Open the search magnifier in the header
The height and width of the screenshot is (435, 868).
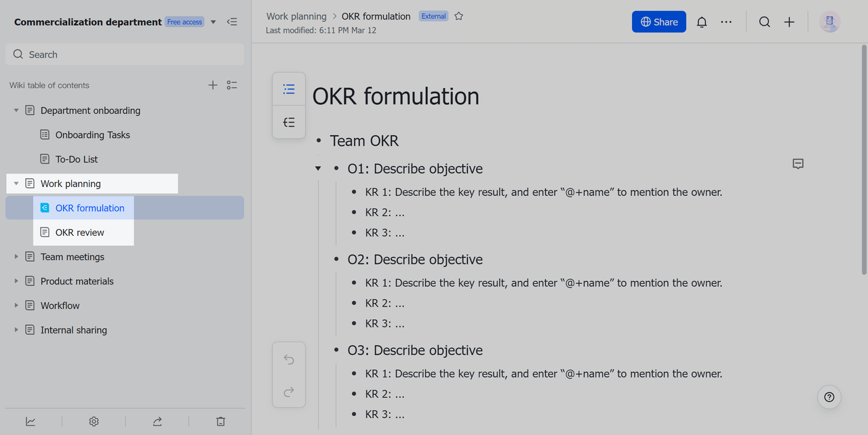[764, 22]
